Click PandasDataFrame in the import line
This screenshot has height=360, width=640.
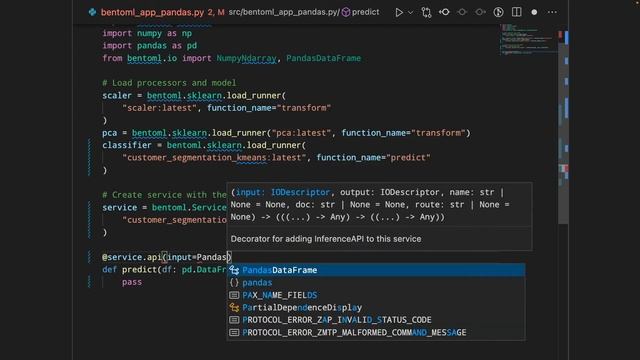point(323,58)
